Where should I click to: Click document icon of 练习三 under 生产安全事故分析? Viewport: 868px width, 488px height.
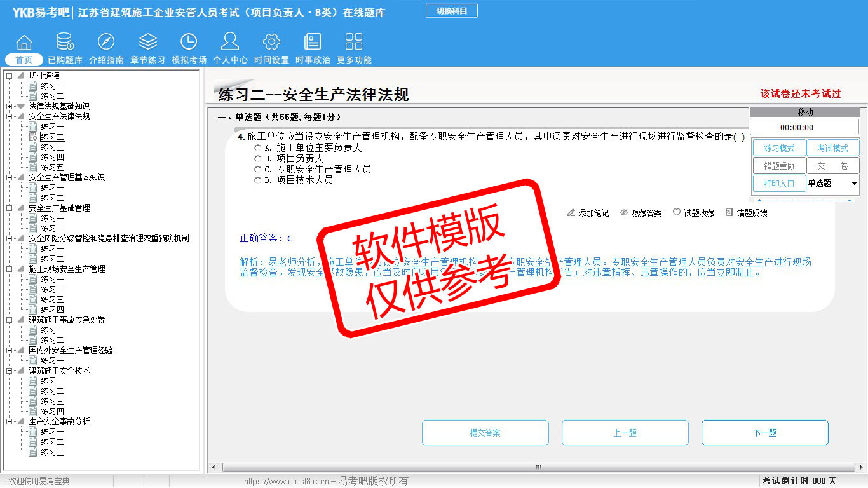(33, 452)
